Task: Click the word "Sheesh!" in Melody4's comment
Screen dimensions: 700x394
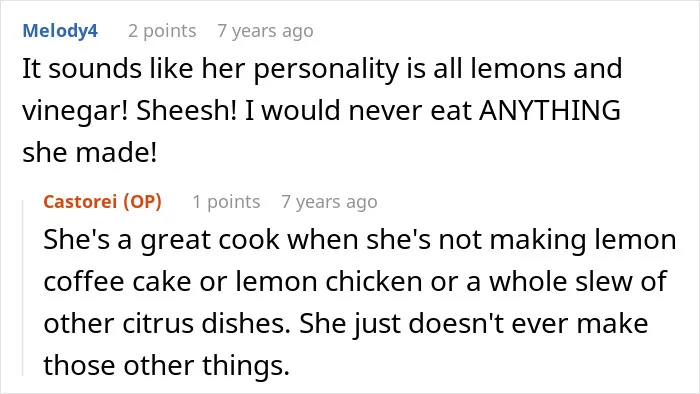Action: click(186, 110)
